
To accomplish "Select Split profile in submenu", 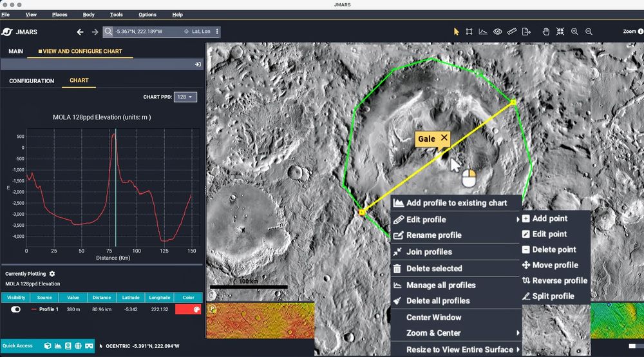I will (555, 296).
